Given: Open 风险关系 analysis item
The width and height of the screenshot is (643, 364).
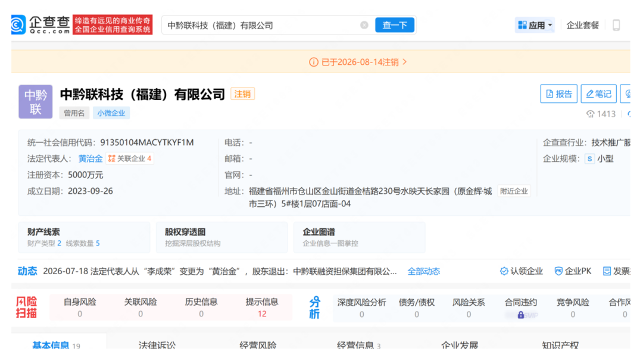Looking at the screenshot, I should (x=469, y=308).
